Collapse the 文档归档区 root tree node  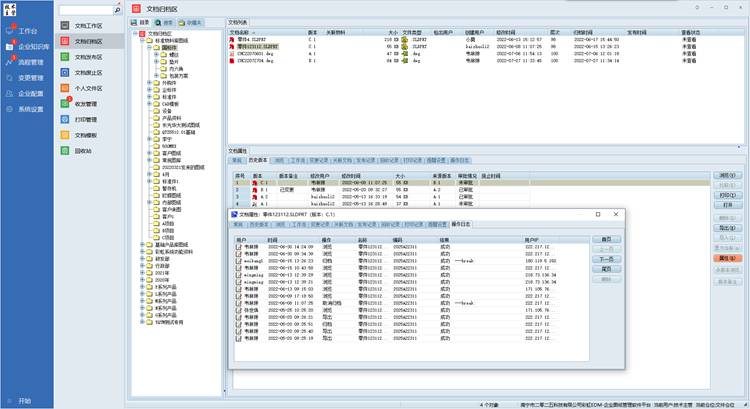point(135,32)
